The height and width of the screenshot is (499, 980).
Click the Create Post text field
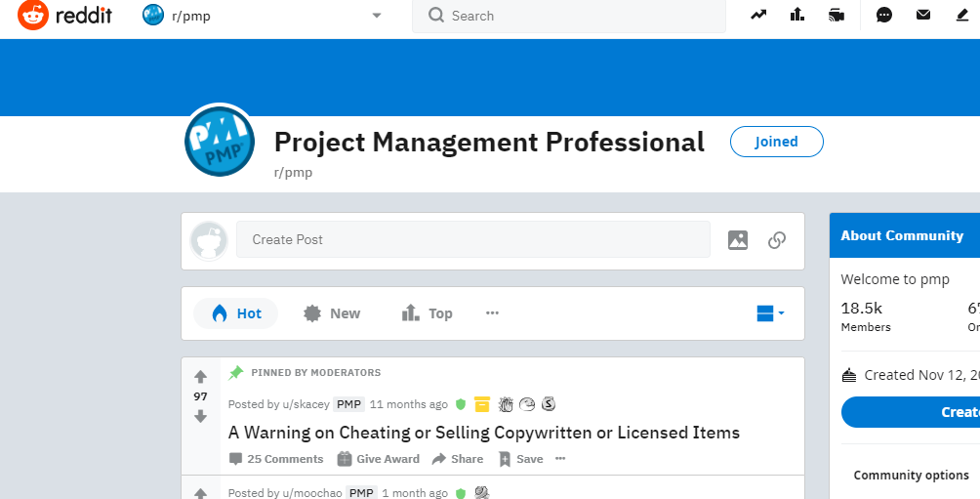[x=473, y=239]
